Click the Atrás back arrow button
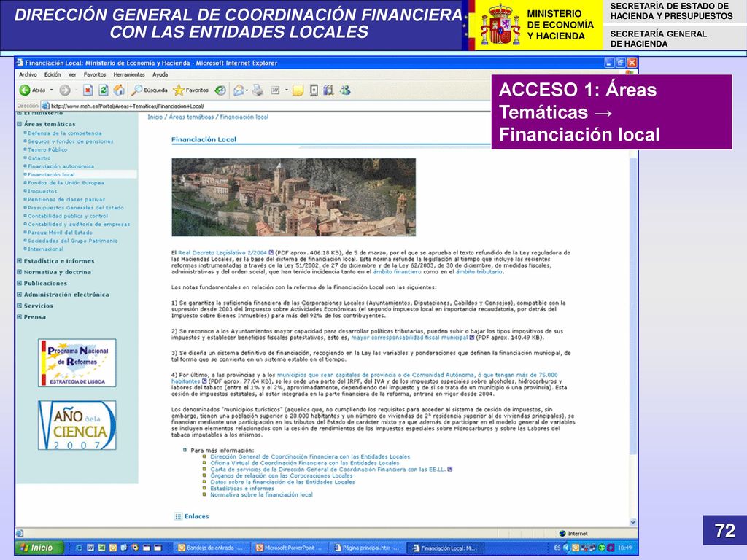747x560 pixels. coord(32,90)
